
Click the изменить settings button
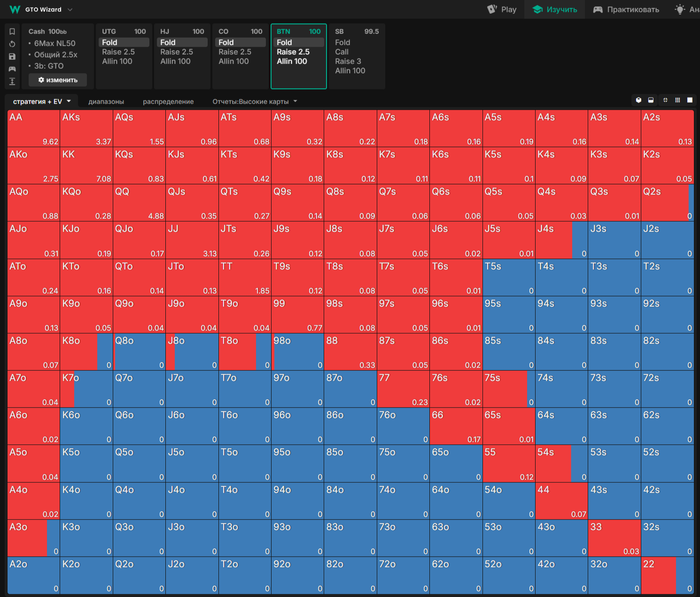[x=58, y=80]
